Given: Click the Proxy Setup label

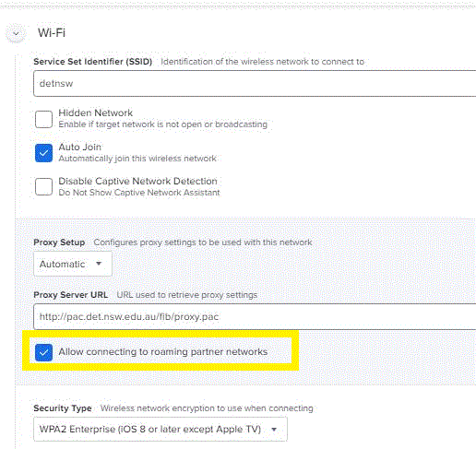Looking at the screenshot, I should (59, 242).
